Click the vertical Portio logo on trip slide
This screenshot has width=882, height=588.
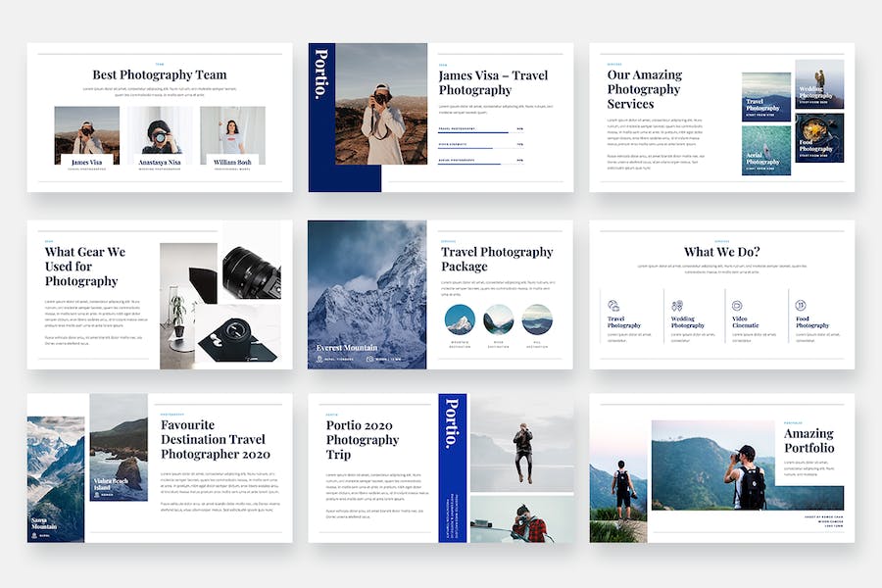pyautogui.click(x=452, y=422)
